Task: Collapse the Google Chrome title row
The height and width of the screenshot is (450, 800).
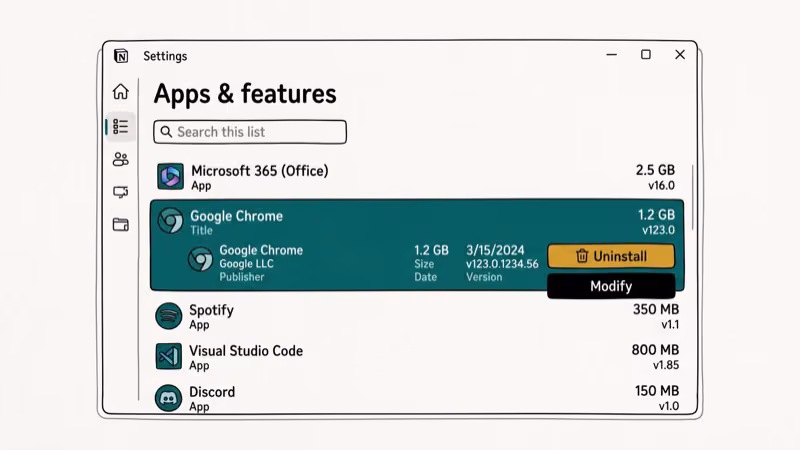Action: click(x=417, y=221)
